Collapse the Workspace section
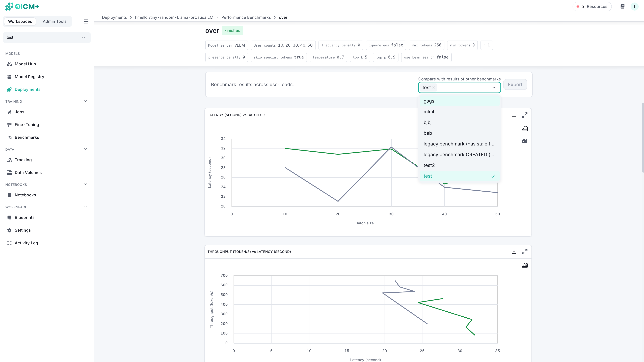The height and width of the screenshot is (362, 644). (86, 207)
